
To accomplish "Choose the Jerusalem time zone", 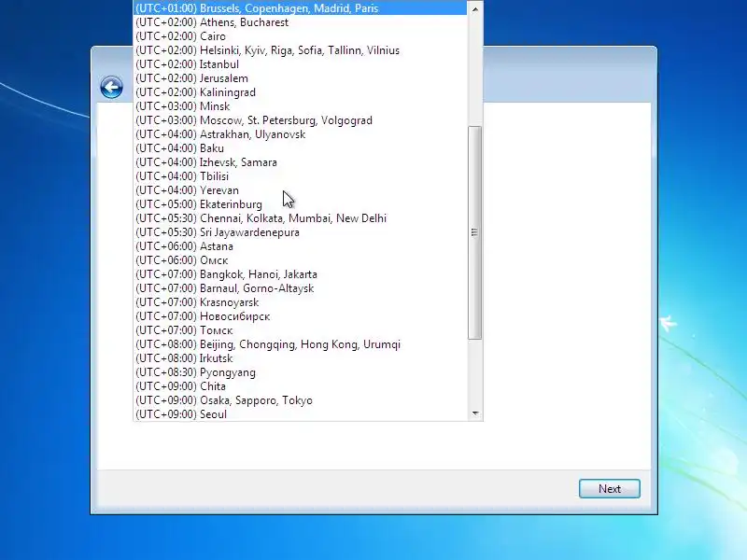I will click(x=300, y=78).
